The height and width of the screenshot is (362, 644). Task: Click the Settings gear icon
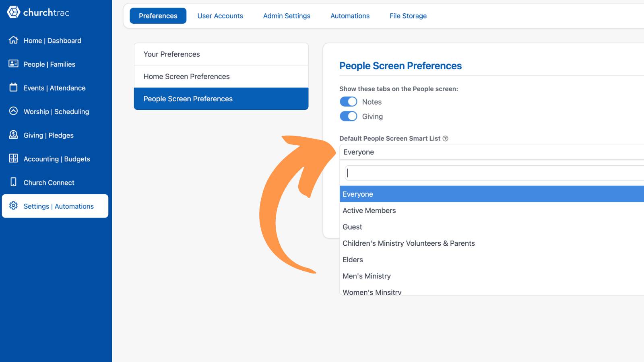pos(13,206)
